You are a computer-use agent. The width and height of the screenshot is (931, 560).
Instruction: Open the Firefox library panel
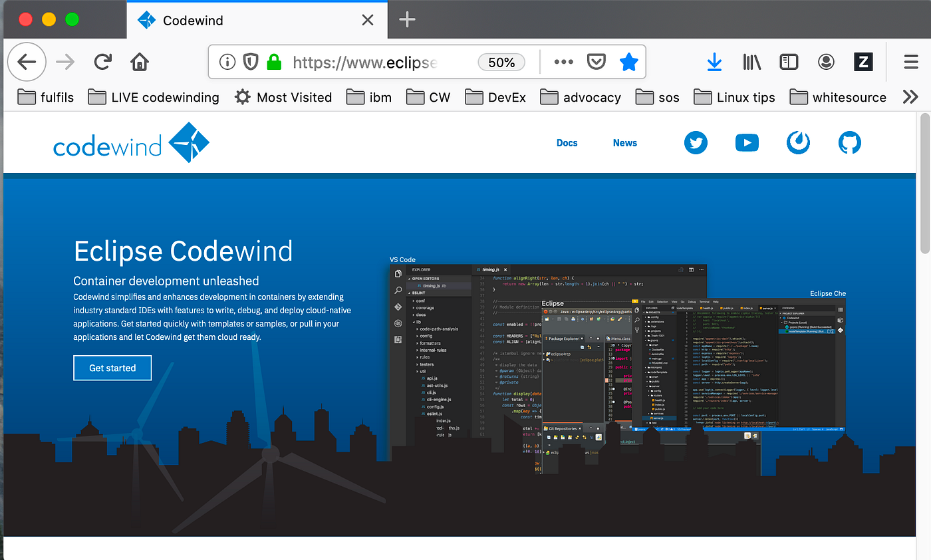[x=751, y=62]
